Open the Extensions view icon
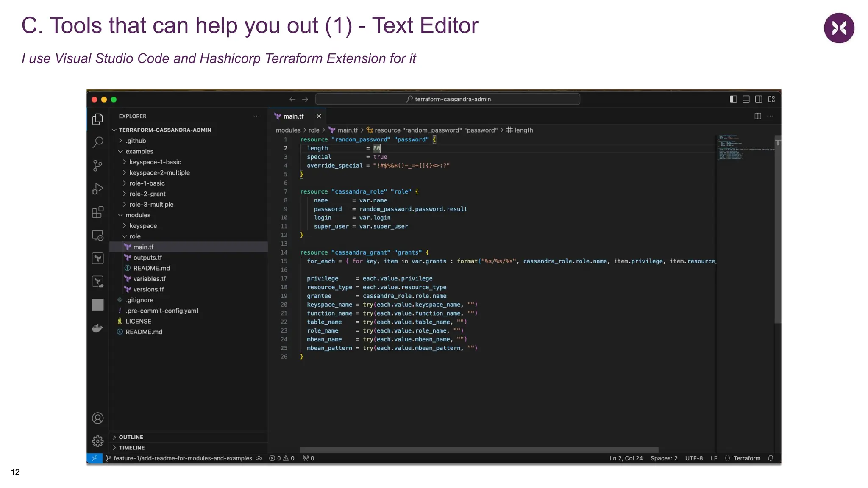The width and height of the screenshot is (868, 488). (x=98, y=212)
